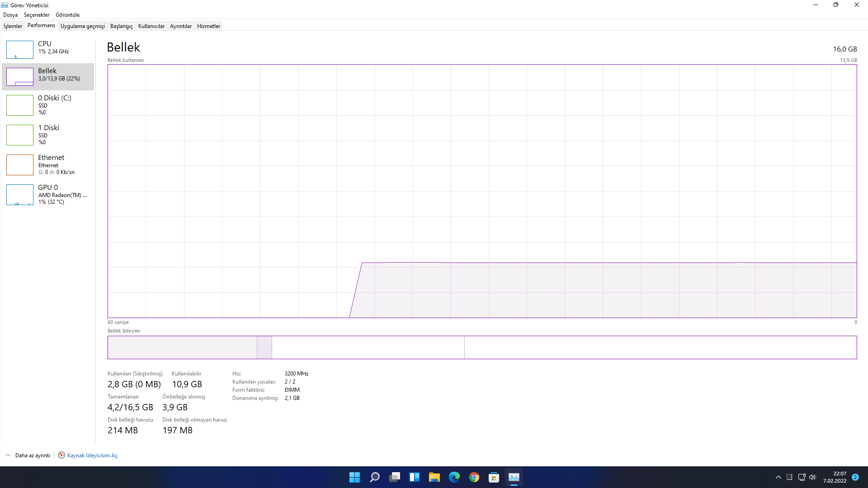Select the Ethernet graph icon

20,165
